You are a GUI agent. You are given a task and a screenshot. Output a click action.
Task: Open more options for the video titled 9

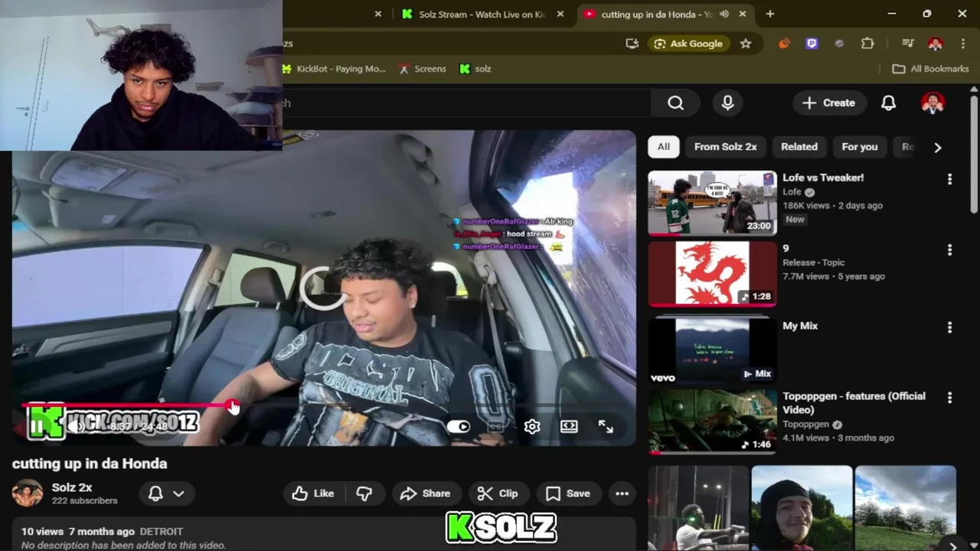tap(949, 250)
